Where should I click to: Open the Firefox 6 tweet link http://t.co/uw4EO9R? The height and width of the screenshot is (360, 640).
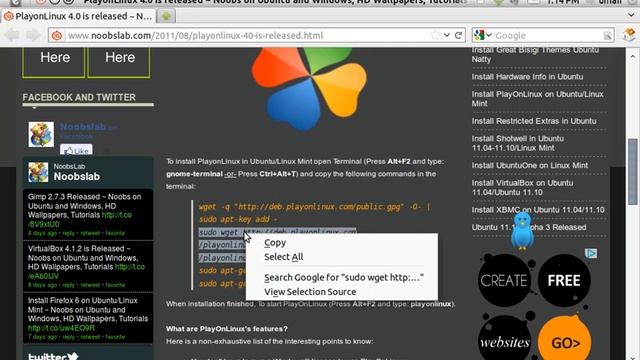click(x=61, y=328)
